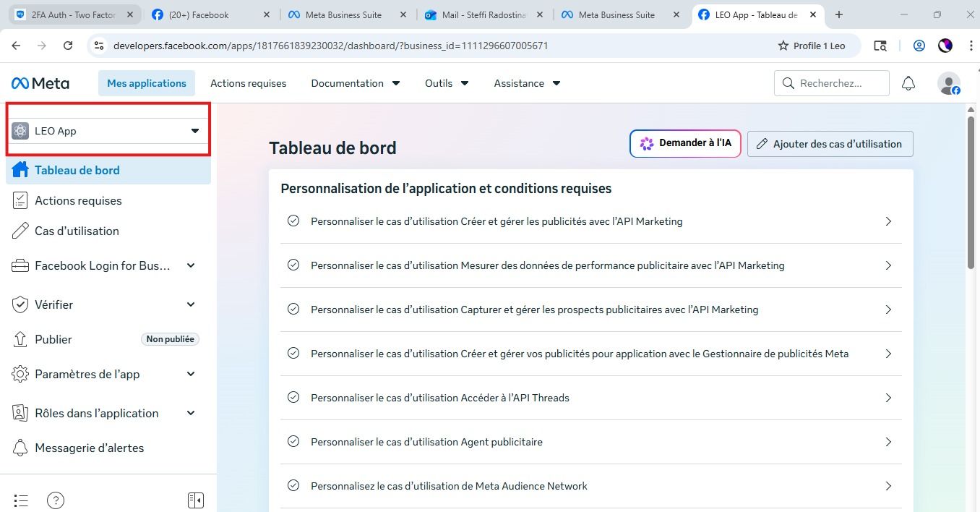The height and width of the screenshot is (512, 980).
Task: Open Accéder à l'API Threads row
Action: pos(591,398)
